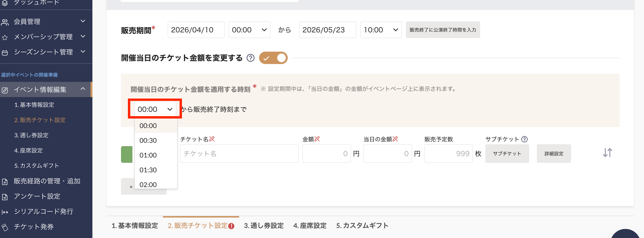The image size is (644, 238).
Task: Click the green ticket color swatch
Action: click(x=127, y=154)
